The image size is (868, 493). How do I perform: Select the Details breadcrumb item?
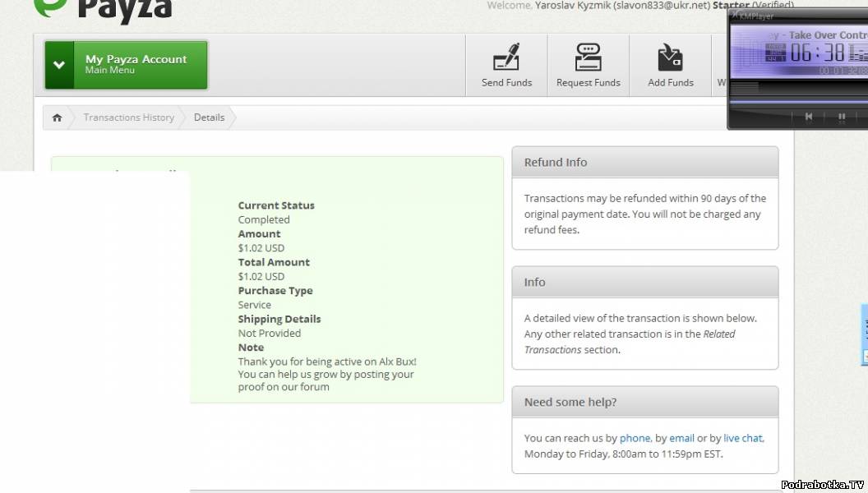(209, 117)
